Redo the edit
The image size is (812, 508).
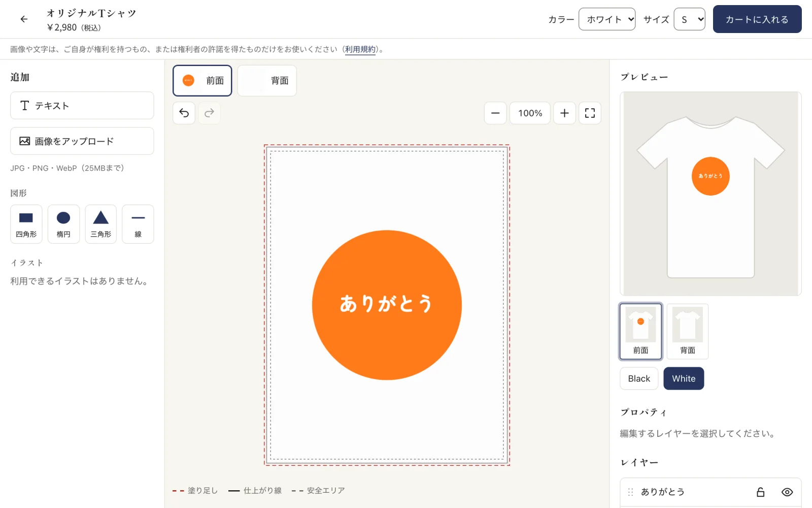209,113
